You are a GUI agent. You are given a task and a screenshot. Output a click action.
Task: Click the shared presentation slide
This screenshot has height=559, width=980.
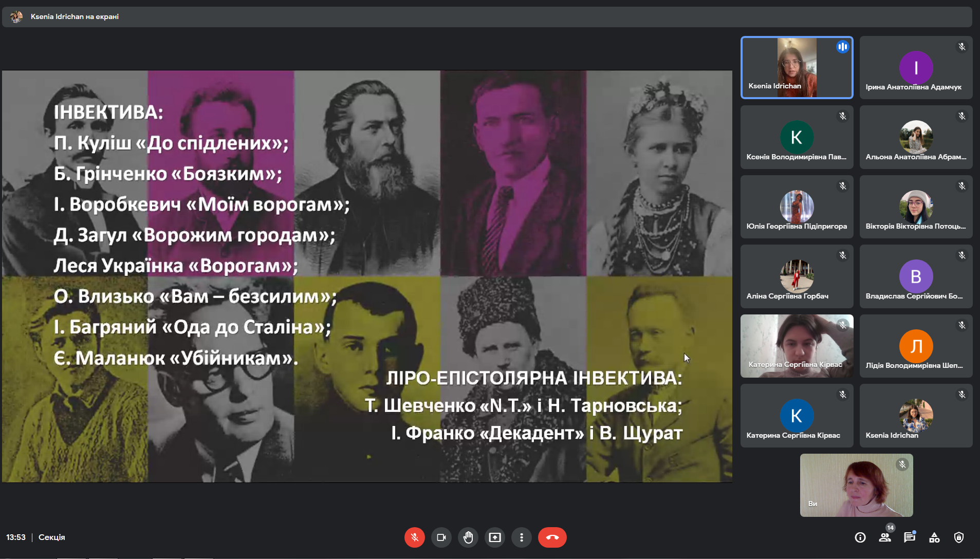pos(367,276)
